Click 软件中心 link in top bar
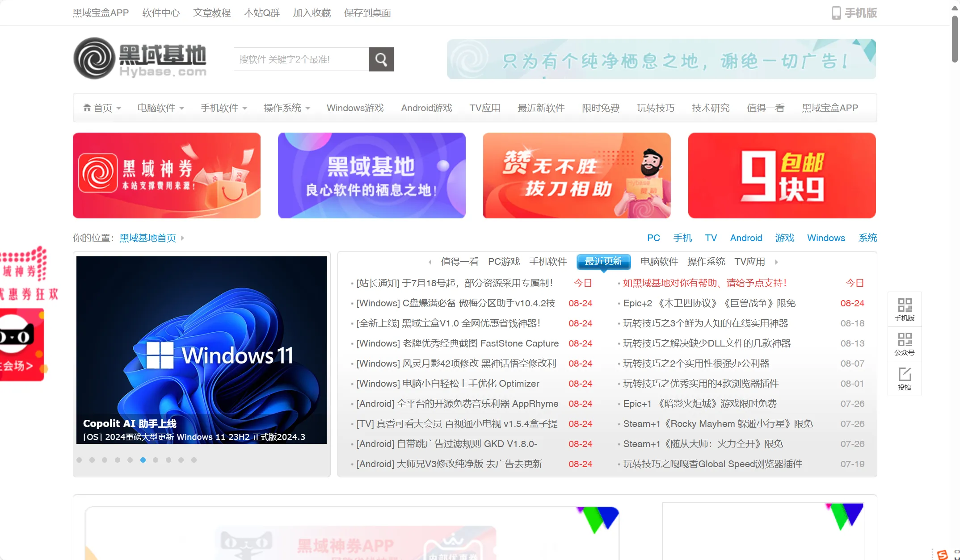Viewport: 960px width, 560px height. click(x=161, y=13)
